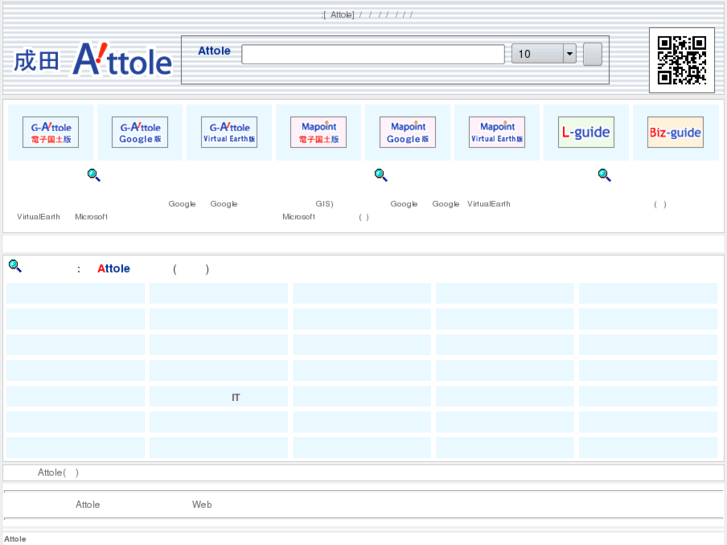The image size is (727, 545).
Task: Open G-A!ttole 電子国土版 banner
Action: pyautogui.click(x=51, y=132)
